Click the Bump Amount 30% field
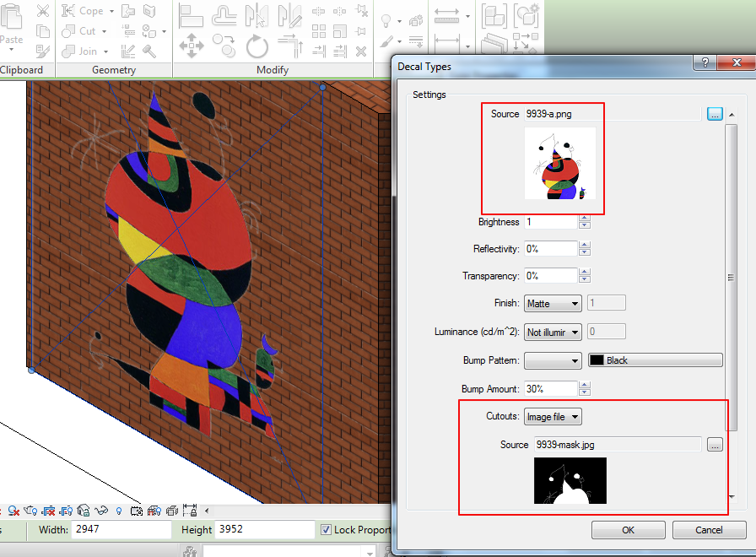Image resolution: width=756 pixels, height=557 pixels. (551, 389)
